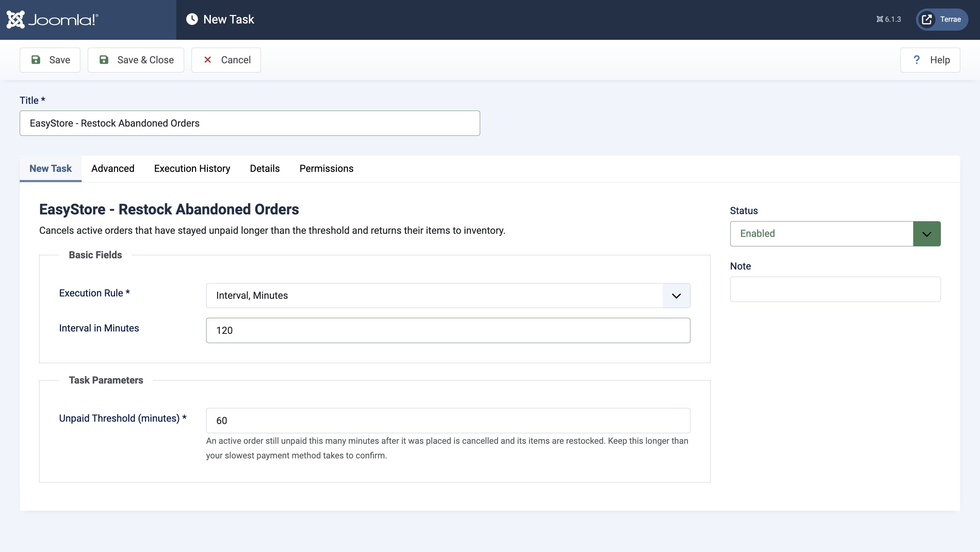Switch to the Advanced tab

pos(113,168)
